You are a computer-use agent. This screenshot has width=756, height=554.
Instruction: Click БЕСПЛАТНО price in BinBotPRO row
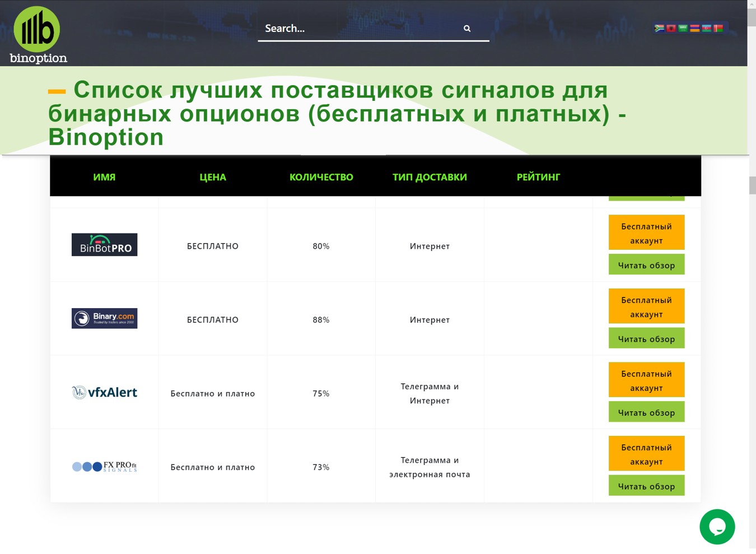point(213,246)
